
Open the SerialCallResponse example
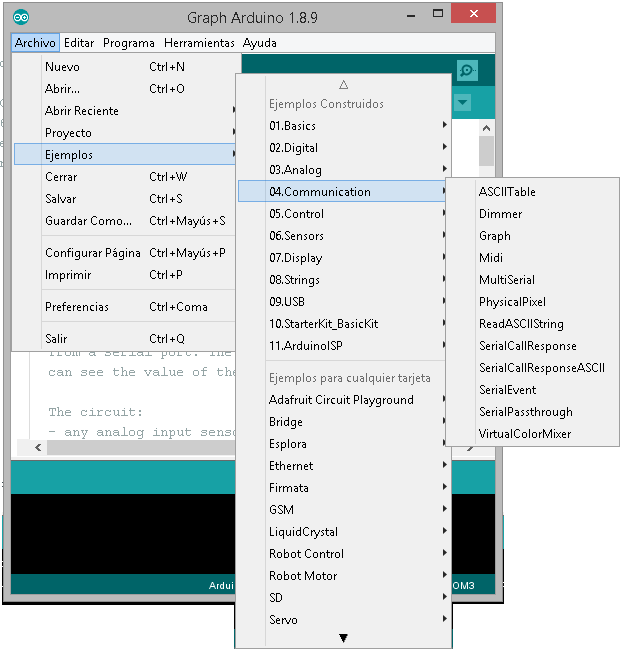pyautogui.click(x=532, y=346)
